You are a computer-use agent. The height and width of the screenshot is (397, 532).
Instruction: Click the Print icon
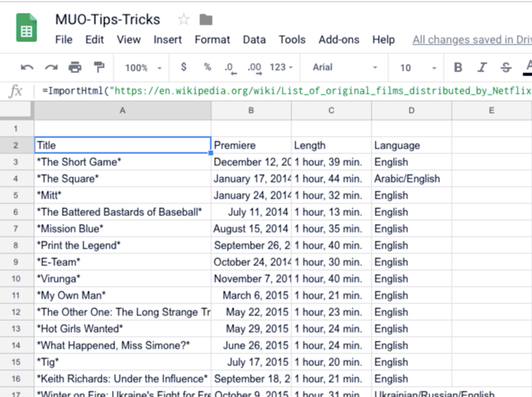pyautogui.click(x=75, y=67)
